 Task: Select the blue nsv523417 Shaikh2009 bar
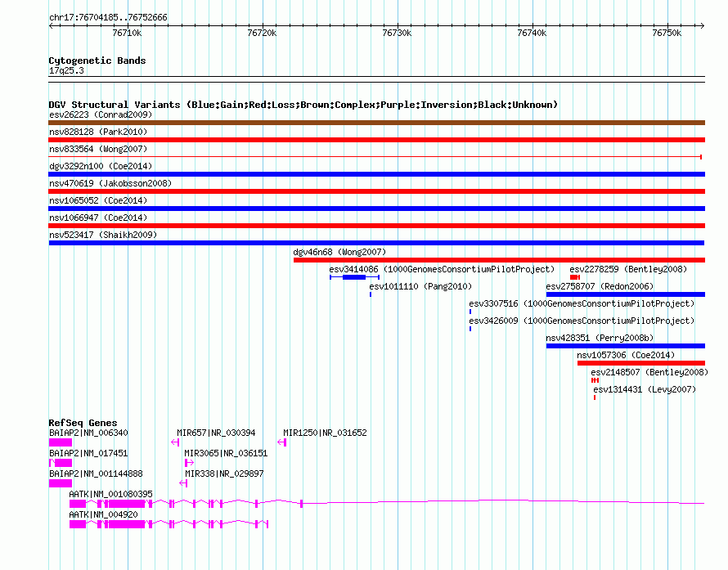[376, 243]
